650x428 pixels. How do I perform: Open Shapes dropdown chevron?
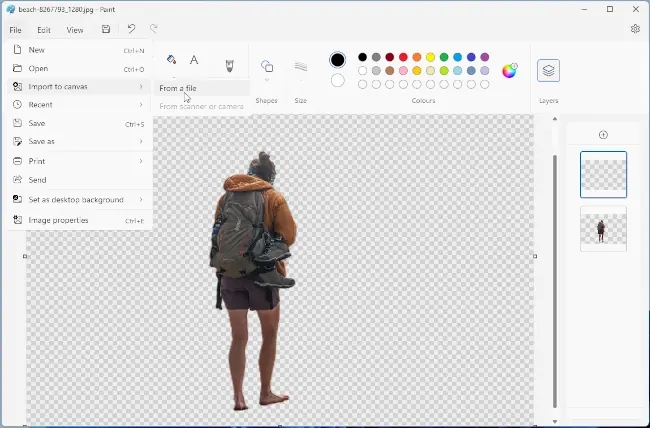coord(267,80)
